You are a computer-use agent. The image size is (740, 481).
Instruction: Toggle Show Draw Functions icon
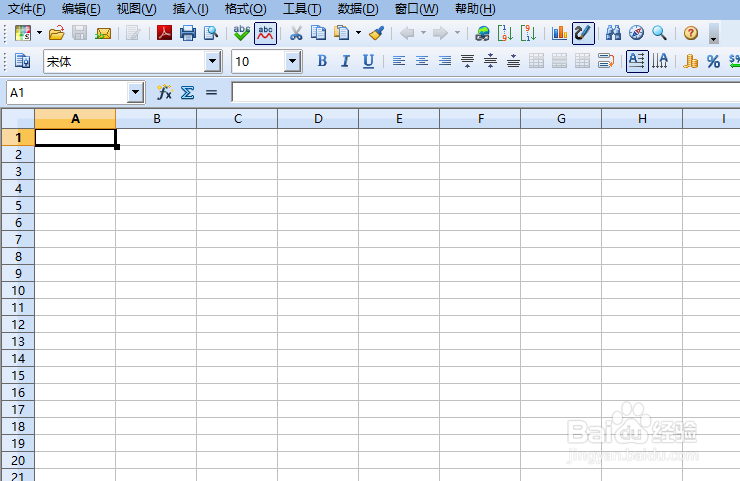point(583,33)
